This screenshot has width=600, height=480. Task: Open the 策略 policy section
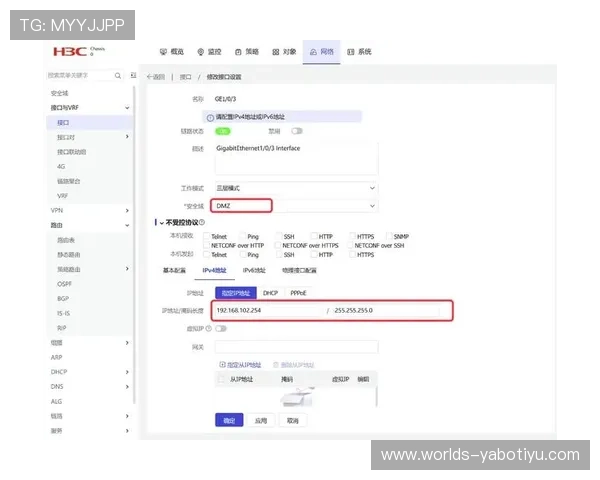247,52
